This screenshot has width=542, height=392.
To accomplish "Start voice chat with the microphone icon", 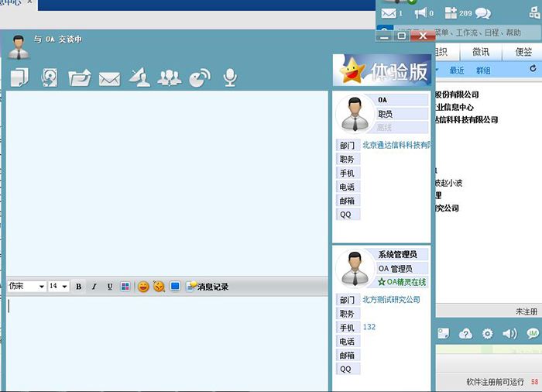I will click(x=229, y=77).
